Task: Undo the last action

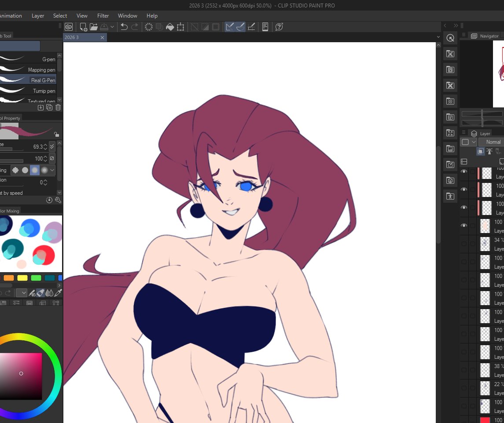Action: tap(124, 27)
